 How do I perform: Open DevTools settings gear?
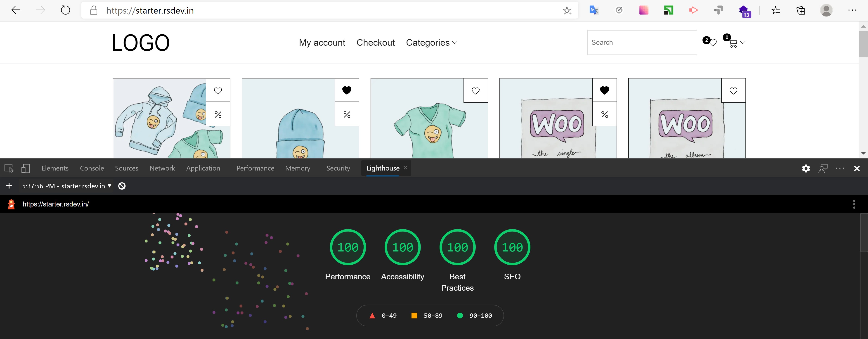point(806,168)
